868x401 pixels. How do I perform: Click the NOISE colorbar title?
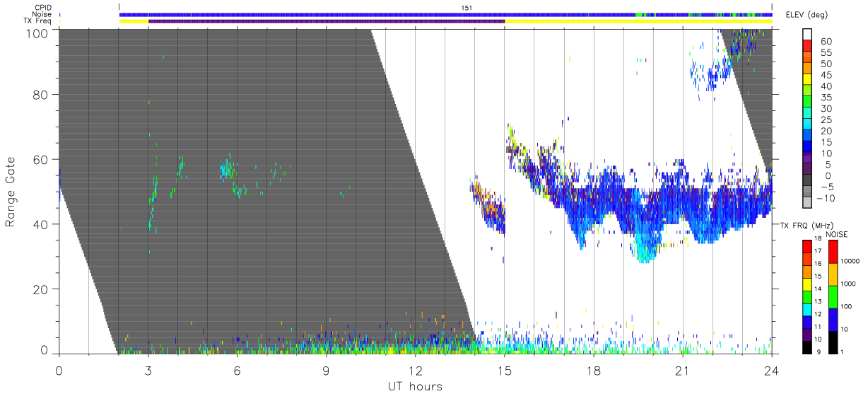837,234
